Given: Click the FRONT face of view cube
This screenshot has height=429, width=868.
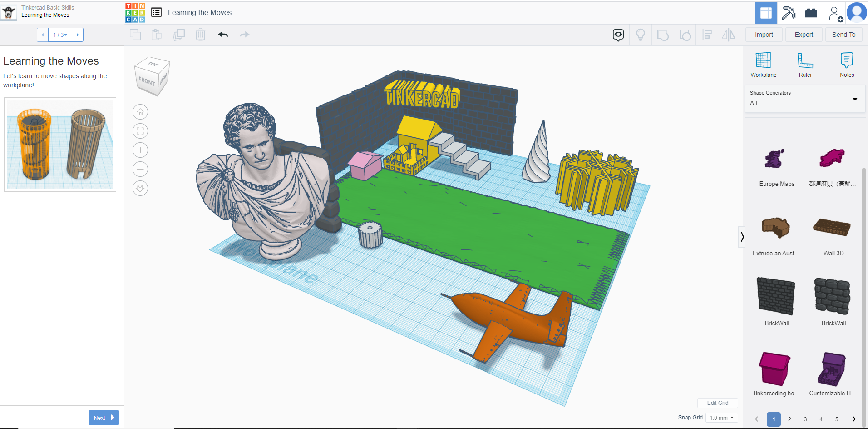Looking at the screenshot, I should [147, 81].
